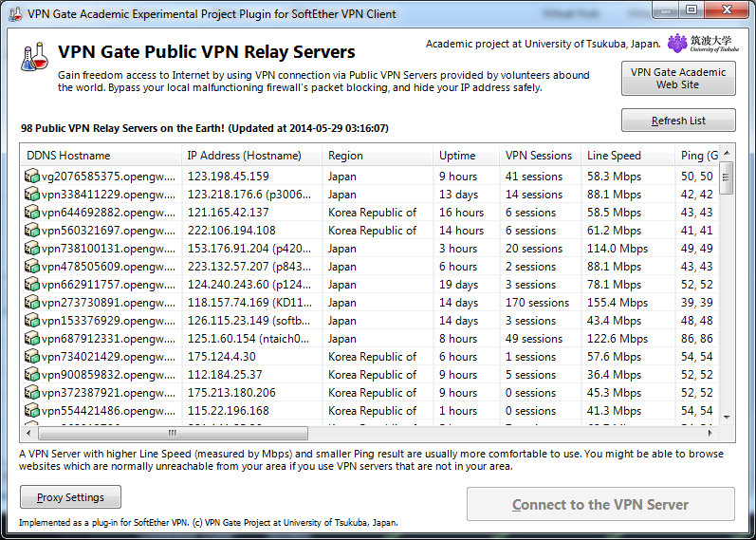Sort by the Region column header
756x540 pixels.
(x=345, y=156)
